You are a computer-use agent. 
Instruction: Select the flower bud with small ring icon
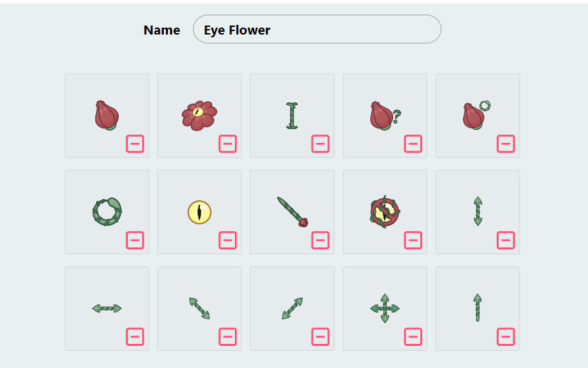coord(476,115)
